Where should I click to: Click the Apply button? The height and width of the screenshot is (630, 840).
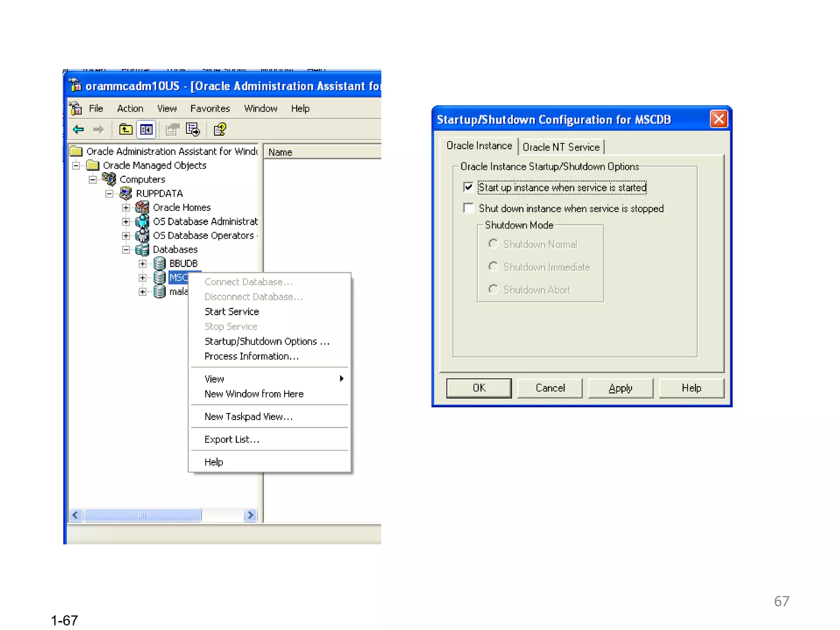pyautogui.click(x=620, y=388)
